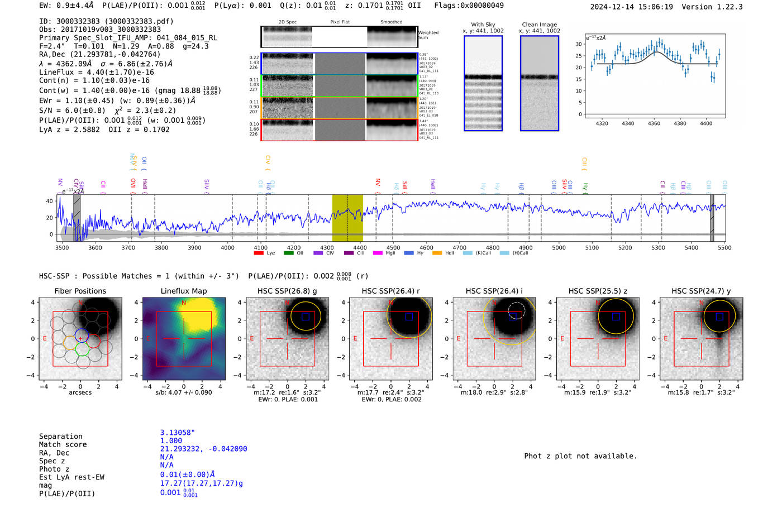
Task: Select the With Sky CCD image
Action: (483, 83)
